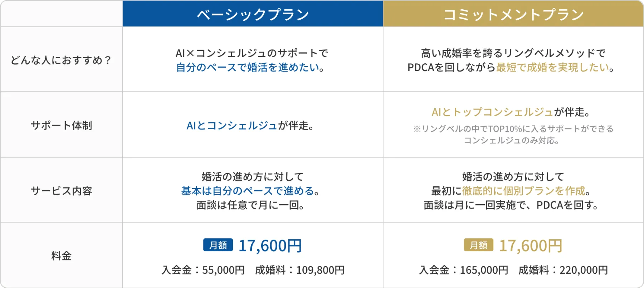Click the gold コミットメントプラン header
644x288 pixels.
coord(513,14)
